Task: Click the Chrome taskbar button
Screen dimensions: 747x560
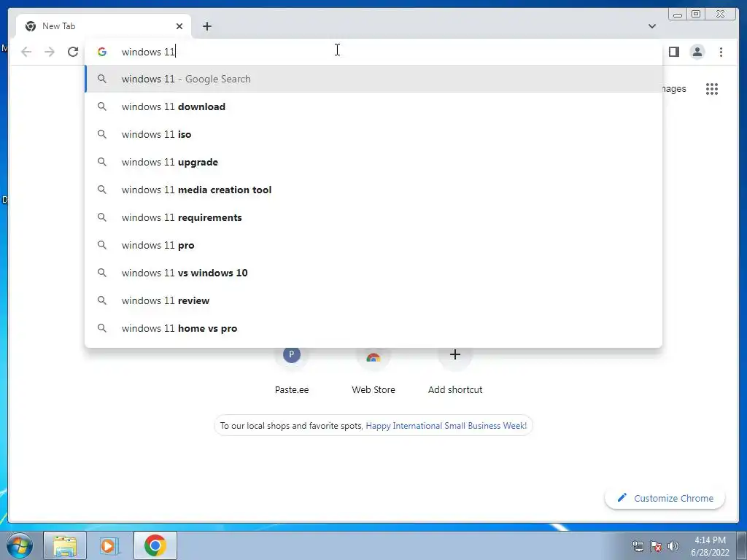Action: pos(155,545)
